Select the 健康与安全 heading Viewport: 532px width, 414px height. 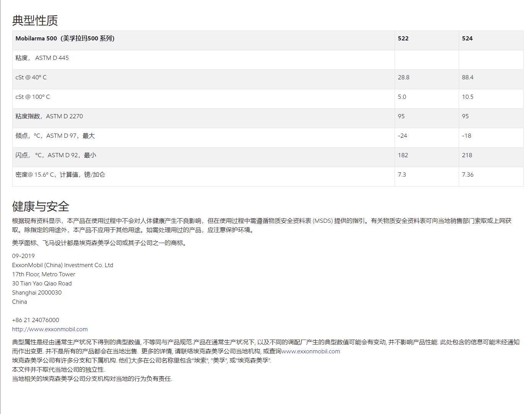coord(41,206)
